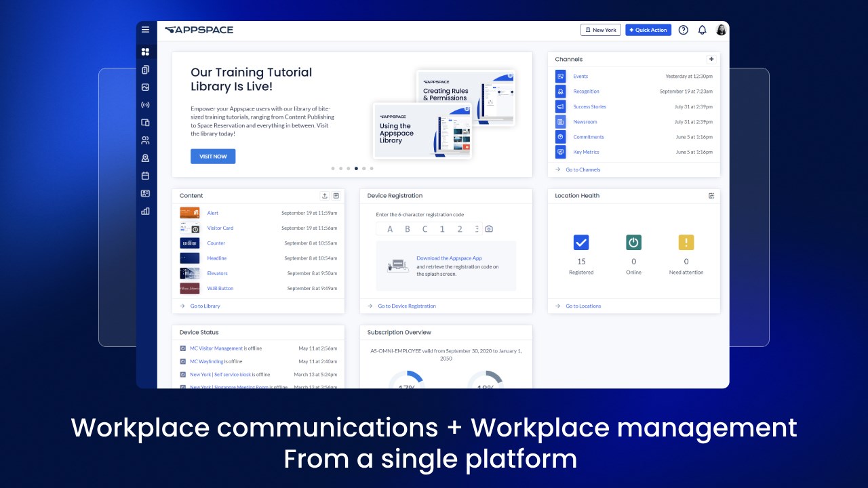Open the bar chart analytics icon in sidebar
This screenshot has height=488, width=868.
145,211
